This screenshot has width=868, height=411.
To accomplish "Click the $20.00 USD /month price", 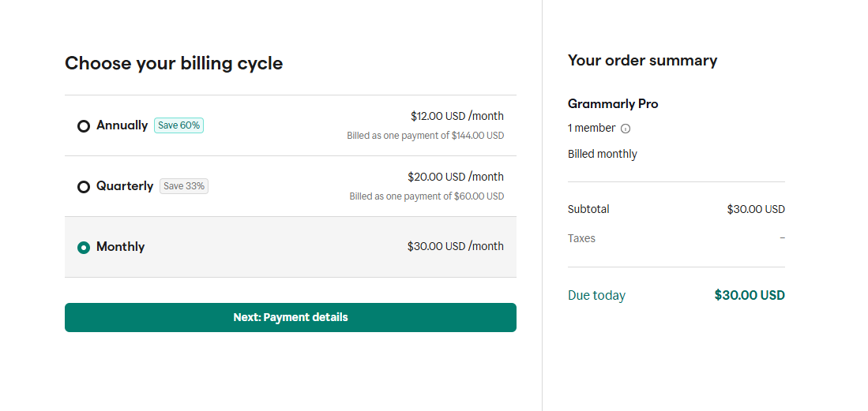I will [x=456, y=177].
